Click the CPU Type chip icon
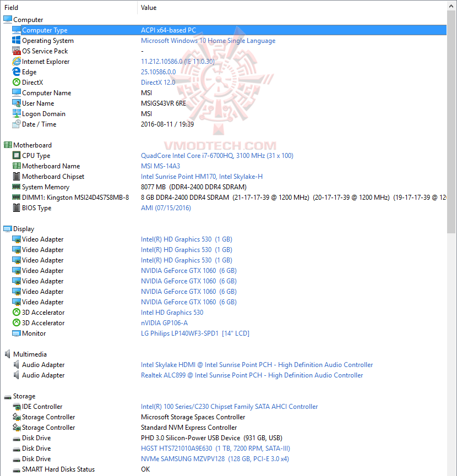This screenshot has height=476, width=457. pyautogui.click(x=17, y=155)
